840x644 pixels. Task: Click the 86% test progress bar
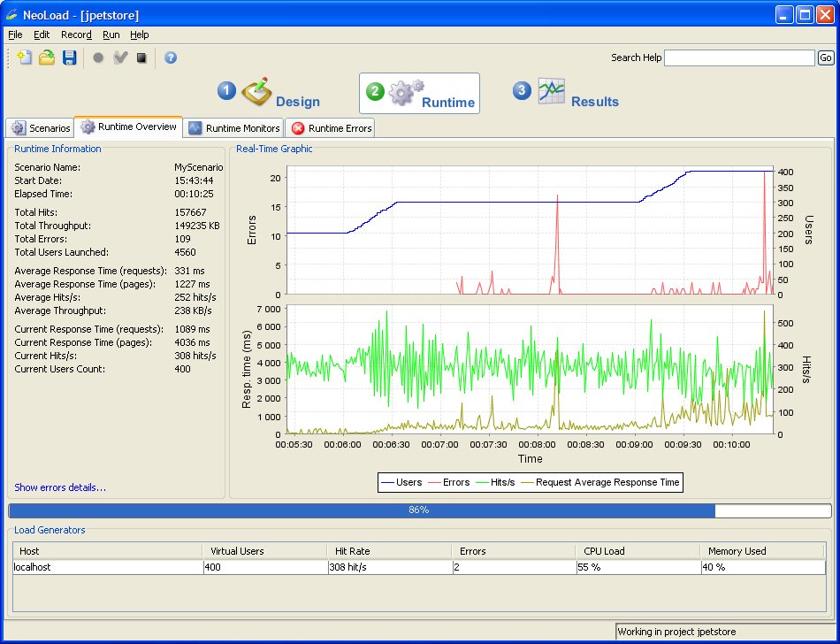[x=419, y=510]
